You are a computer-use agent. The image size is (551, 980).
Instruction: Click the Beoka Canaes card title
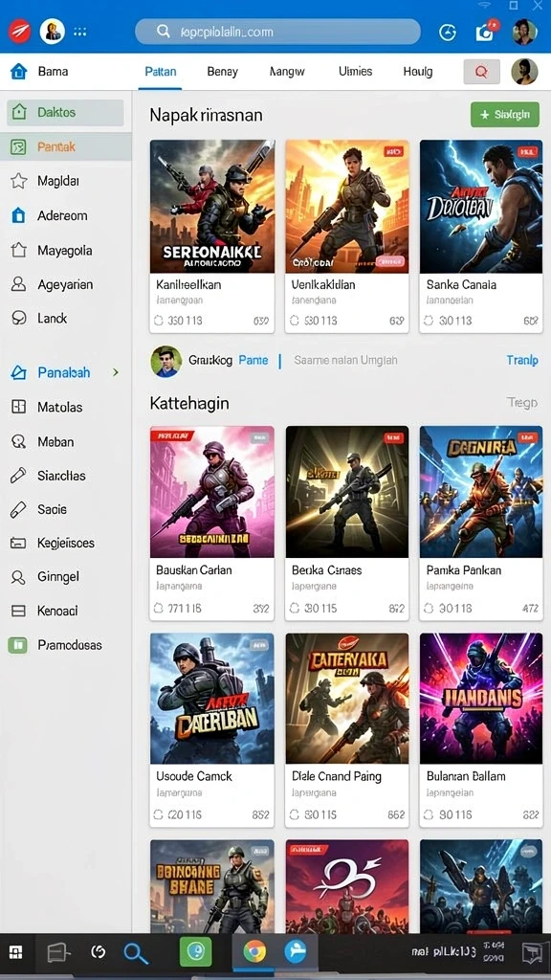click(x=327, y=570)
